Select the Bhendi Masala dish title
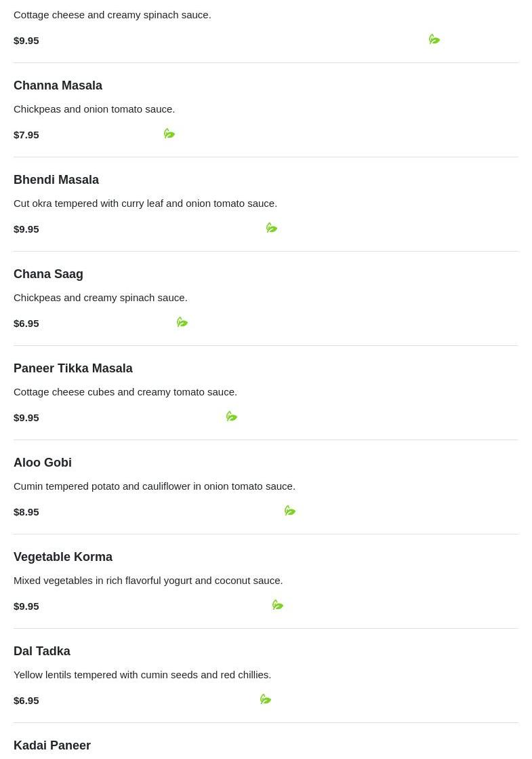 click(x=56, y=180)
